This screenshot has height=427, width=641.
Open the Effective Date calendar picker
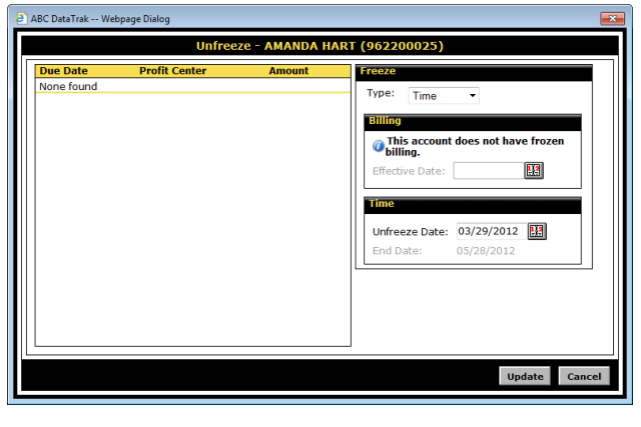point(533,171)
